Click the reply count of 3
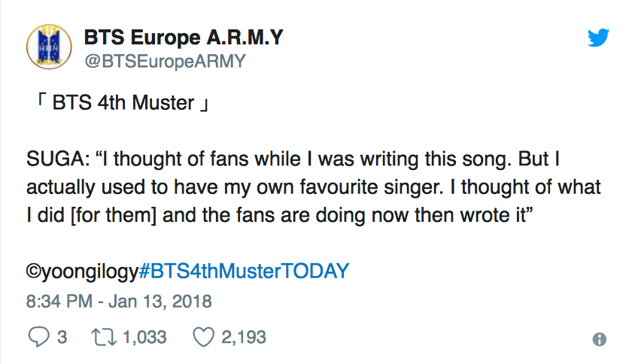This screenshot has width=635, height=364. tap(62, 337)
